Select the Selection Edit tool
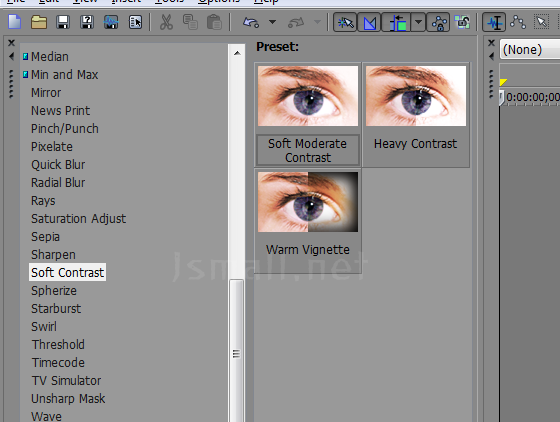 541,22
